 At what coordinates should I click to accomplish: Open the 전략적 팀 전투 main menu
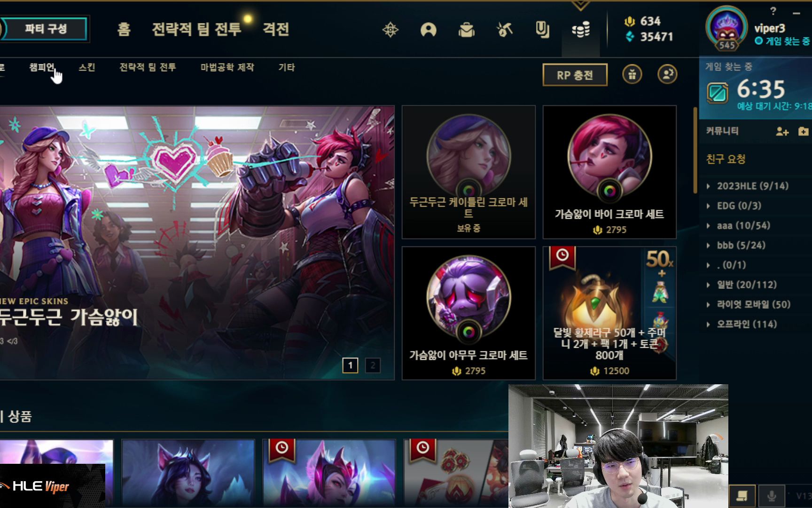196,29
